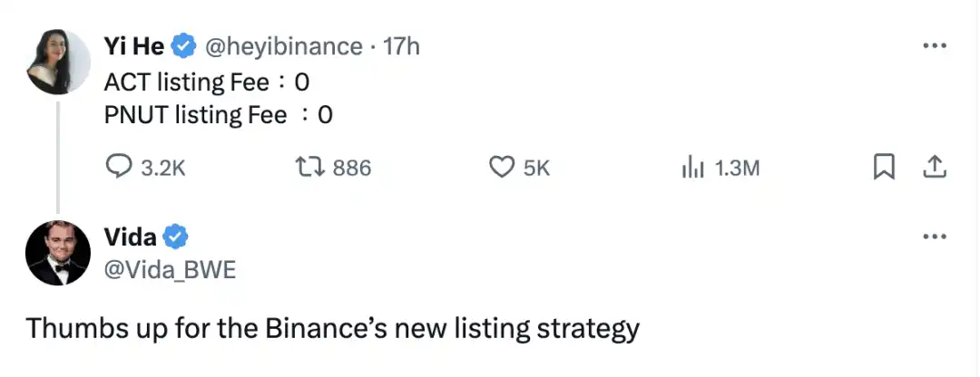This screenshot has width=980, height=377.
Task: Open Yi He's profile via display name
Action: tap(135, 46)
